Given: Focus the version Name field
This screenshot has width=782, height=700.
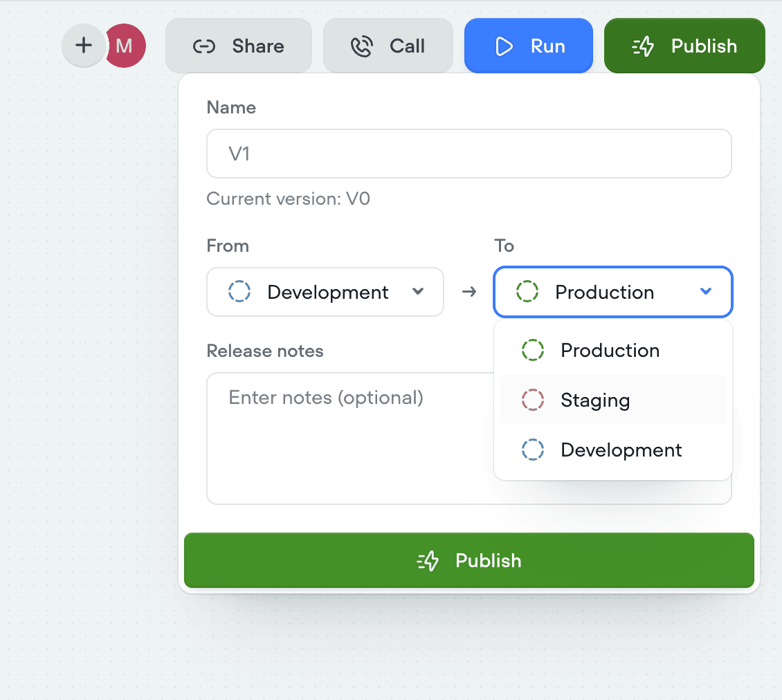Looking at the screenshot, I should pyautogui.click(x=469, y=154).
